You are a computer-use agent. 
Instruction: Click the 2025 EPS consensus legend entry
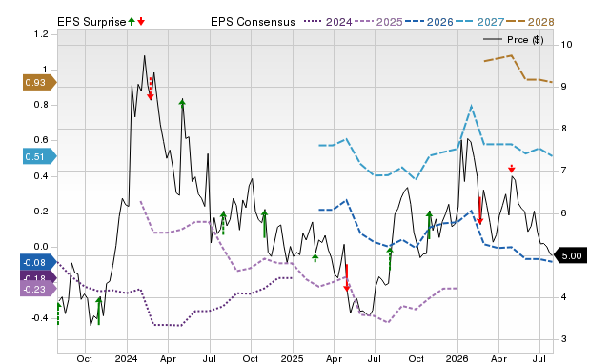point(378,22)
